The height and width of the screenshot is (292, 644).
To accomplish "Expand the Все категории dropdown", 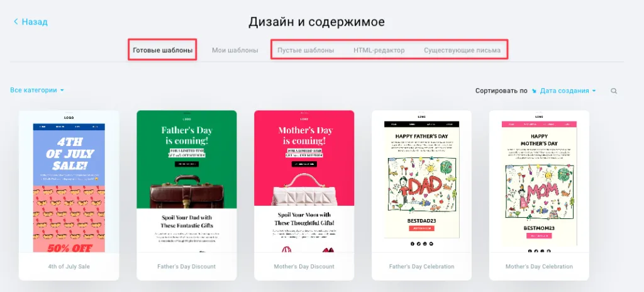I will pos(37,90).
